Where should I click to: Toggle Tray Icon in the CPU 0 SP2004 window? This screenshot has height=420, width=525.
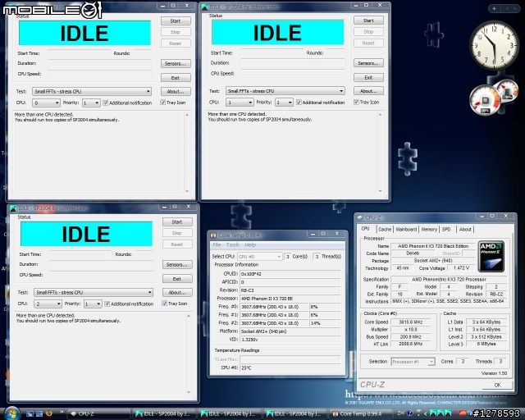tap(173, 103)
